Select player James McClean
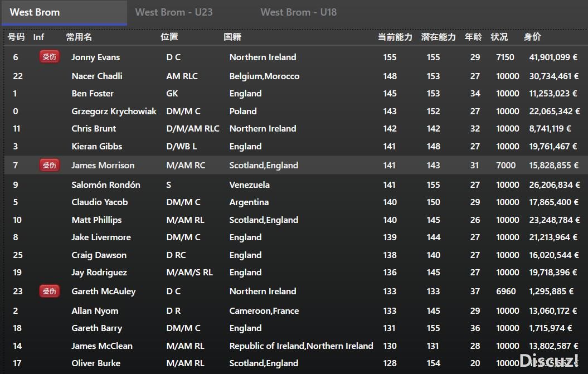This screenshot has width=588, height=374. pyautogui.click(x=101, y=346)
